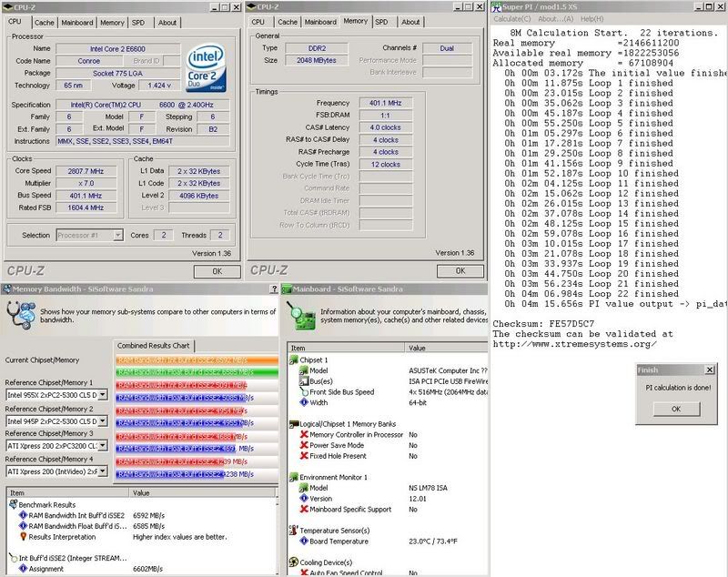The height and width of the screenshot is (577, 728).
Task: Click the green current chipset Float bandwidth bar
Action: click(197, 372)
